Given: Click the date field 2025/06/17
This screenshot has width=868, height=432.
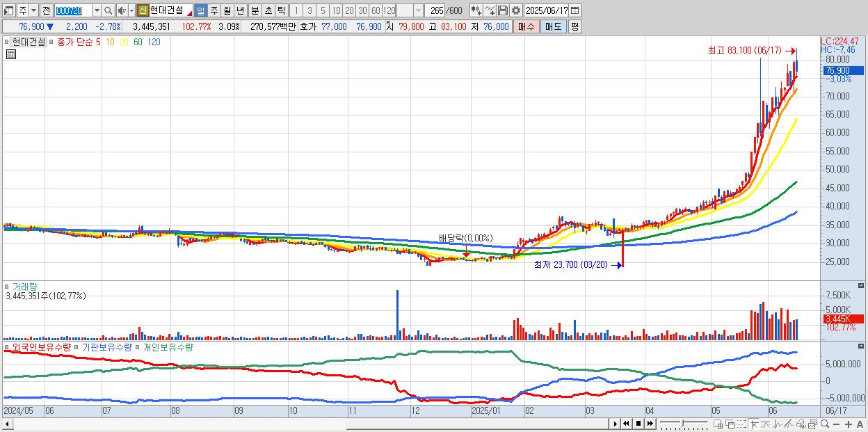Looking at the screenshot, I should (x=546, y=10).
